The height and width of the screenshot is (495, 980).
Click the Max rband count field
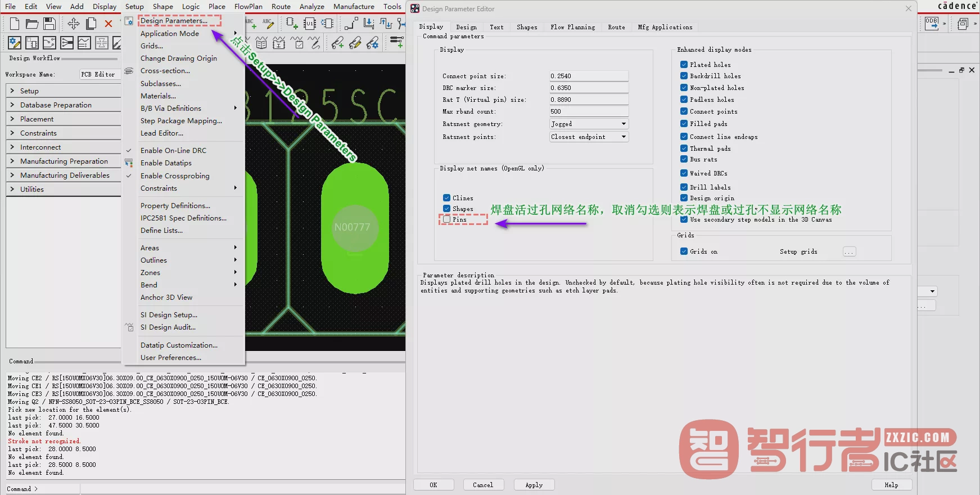589,111
